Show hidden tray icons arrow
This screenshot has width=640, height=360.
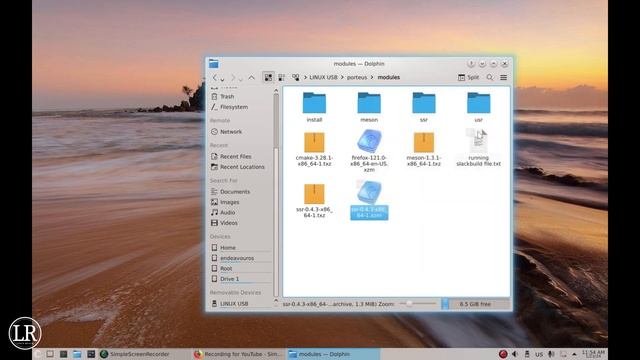pyautogui.click(x=574, y=354)
